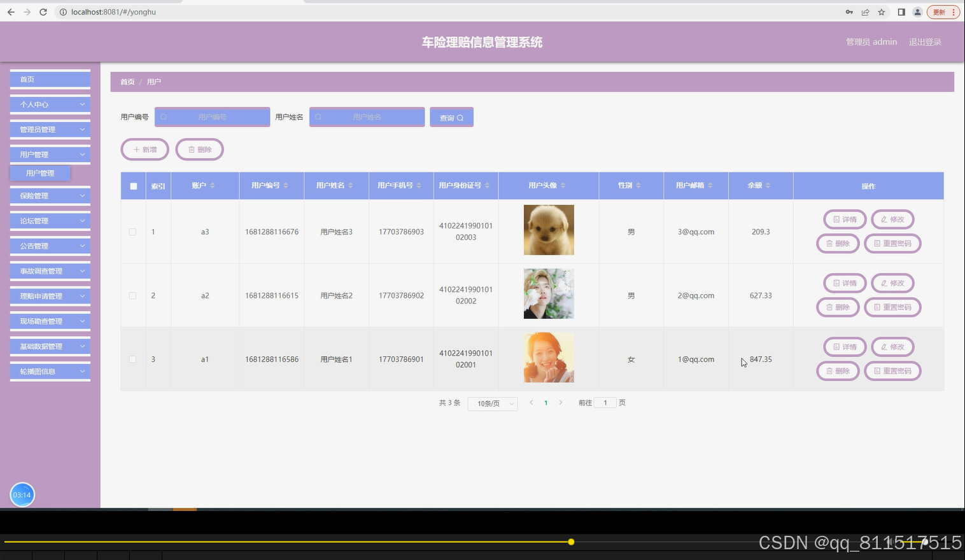Expand the 基础数据管理 sidebar menu
Viewport: 965px width, 560px height.
pyautogui.click(x=50, y=346)
